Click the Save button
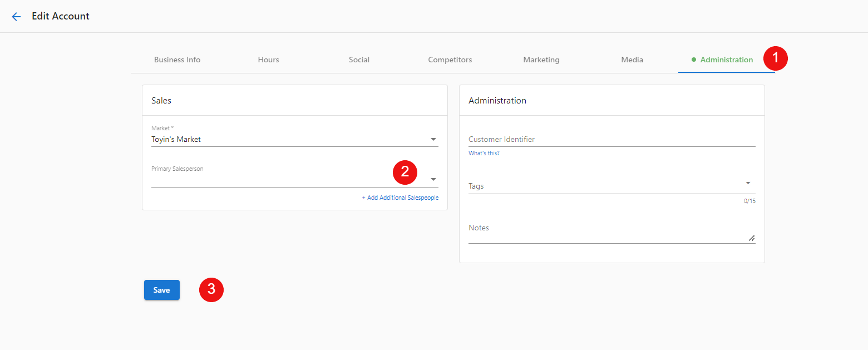Viewport: 868px width, 350px height. pos(162,290)
